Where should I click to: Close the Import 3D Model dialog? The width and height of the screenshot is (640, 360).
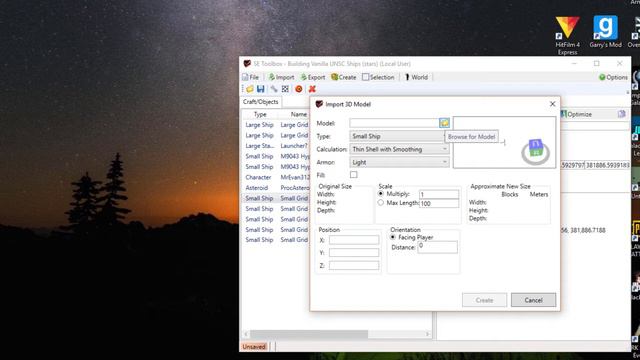coord(552,104)
